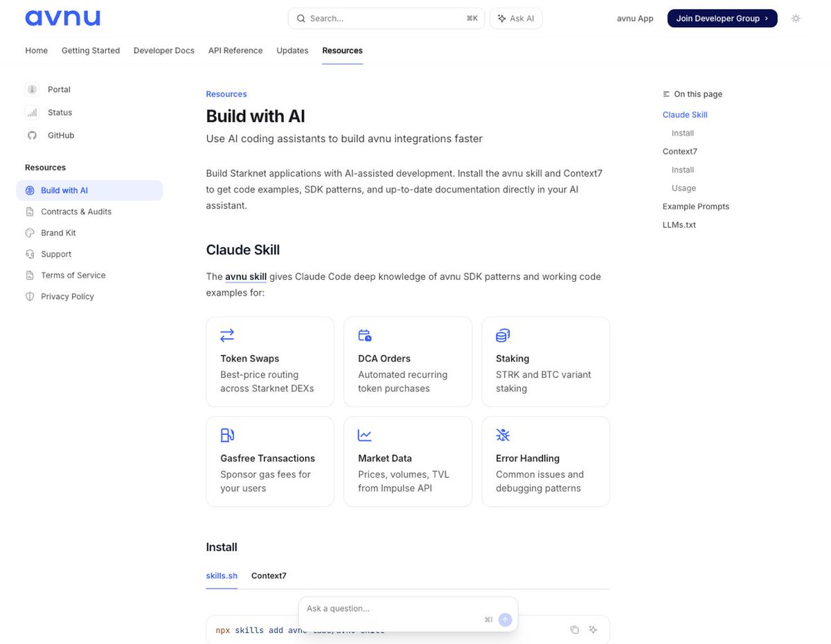The height and width of the screenshot is (644, 831).
Task: Jump to Usage section
Action: click(x=683, y=188)
